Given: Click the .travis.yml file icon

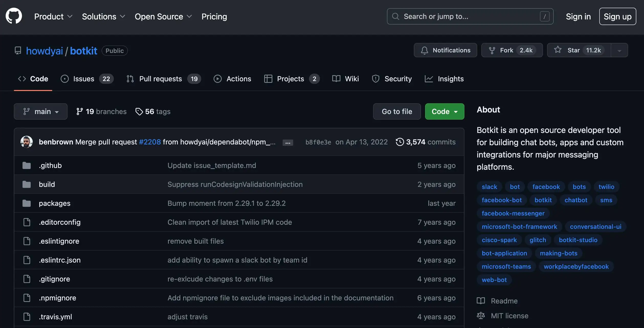Looking at the screenshot, I should click(x=27, y=317).
